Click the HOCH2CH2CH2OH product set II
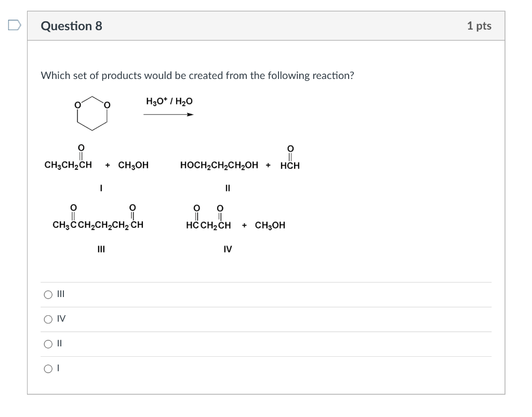This screenshot has height=417, width=532. [x=219, y=165]
